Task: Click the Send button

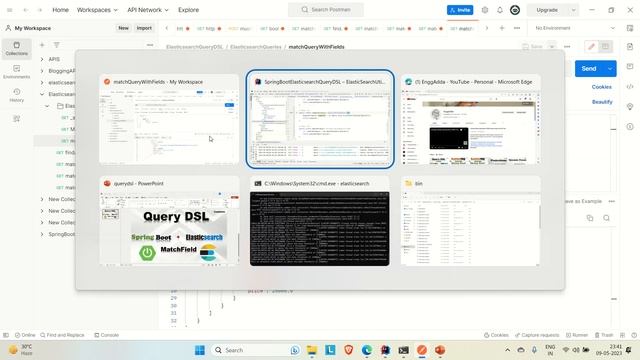Action: pos(589,69)
